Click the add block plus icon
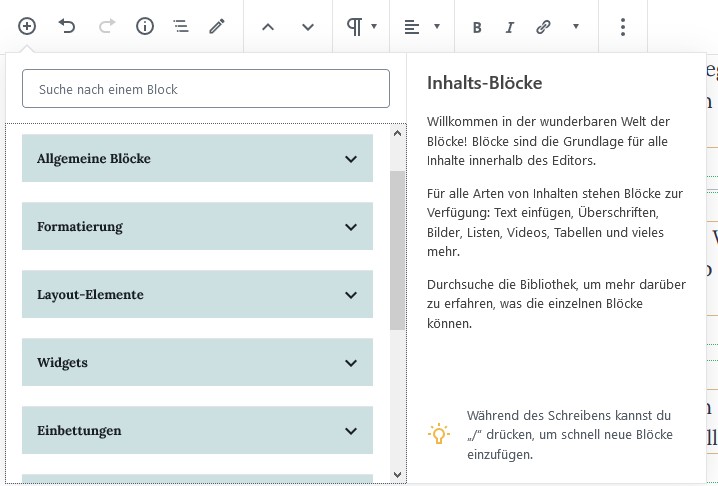The image size is (718, 486). pos(27,27)
